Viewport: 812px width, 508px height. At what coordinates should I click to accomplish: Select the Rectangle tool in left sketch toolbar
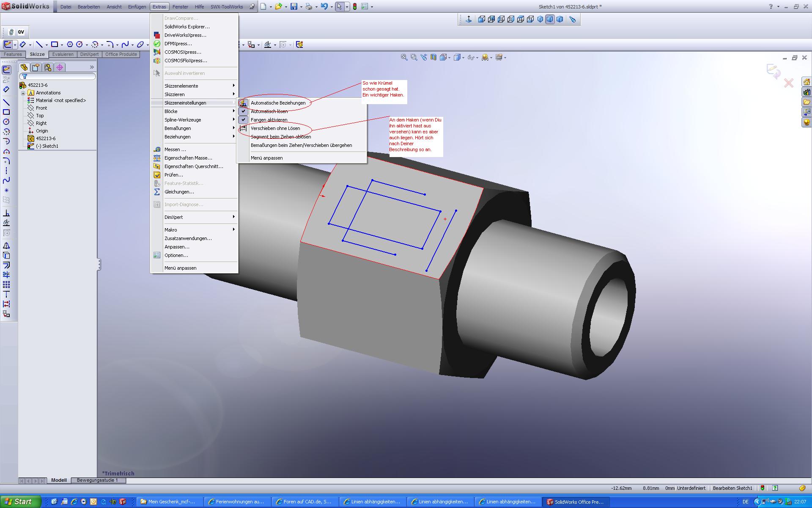pyautogui.click(x=6, y=112)
